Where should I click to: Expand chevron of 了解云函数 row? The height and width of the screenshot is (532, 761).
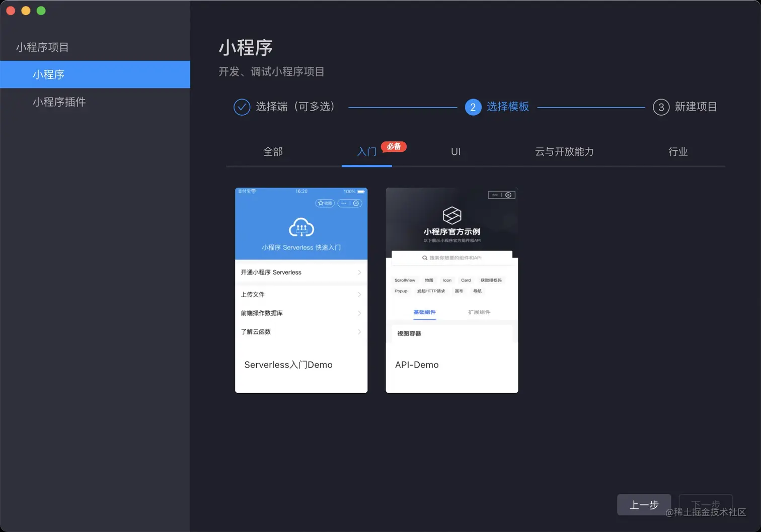point(359,331)
